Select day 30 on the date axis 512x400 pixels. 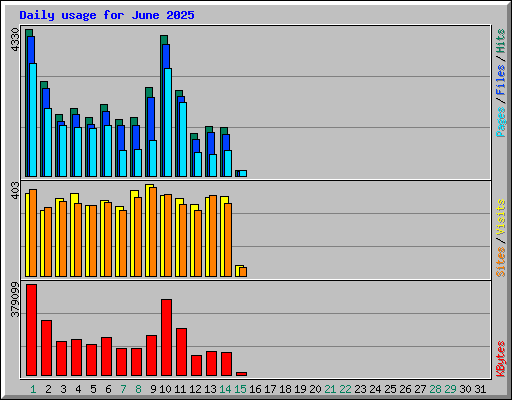coord(465,389)
